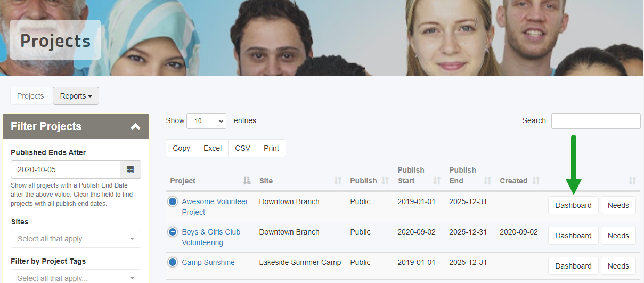Switch to the Projects tab
This screenshot has height=283, width=644.
point(30,96)
